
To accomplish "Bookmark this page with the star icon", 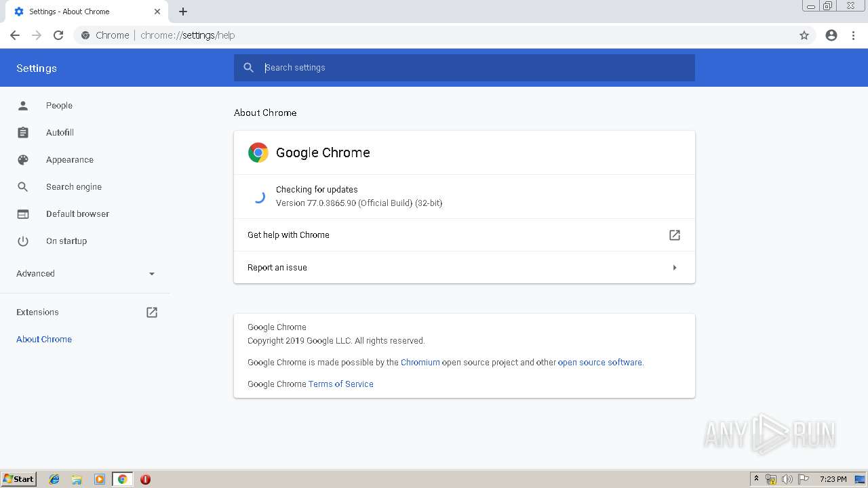I will 804,35.
